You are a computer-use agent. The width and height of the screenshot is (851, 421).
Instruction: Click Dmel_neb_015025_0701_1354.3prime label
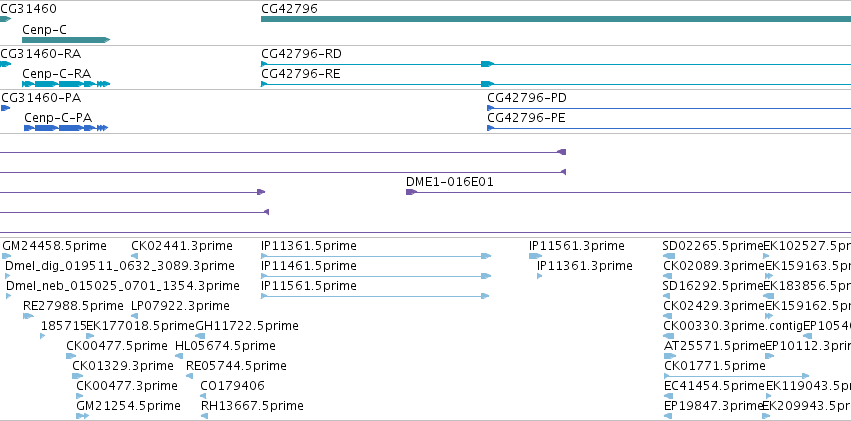(123, 286)
